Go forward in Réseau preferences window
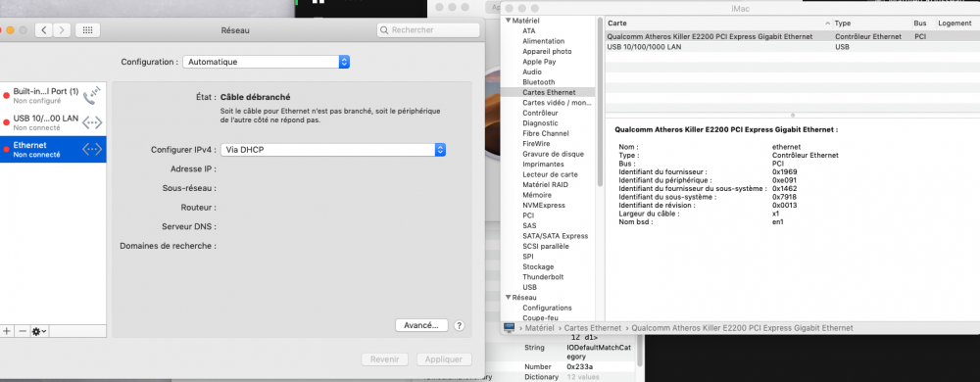The height and width of the screenshot is (382, 980). (x=61, y=30)
